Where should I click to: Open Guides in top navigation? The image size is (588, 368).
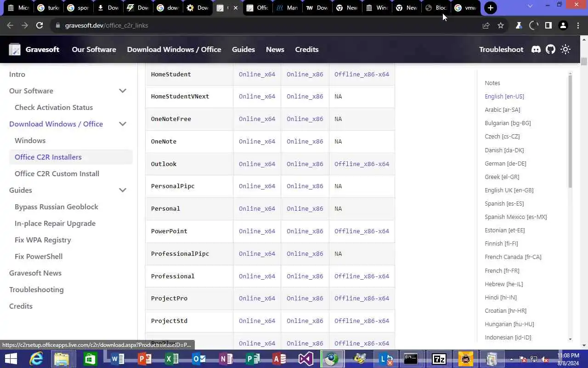243,49
